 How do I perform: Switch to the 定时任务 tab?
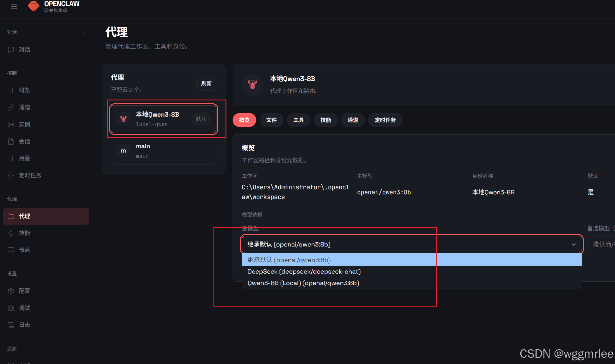pyautogui.click(x=385, y=120)
